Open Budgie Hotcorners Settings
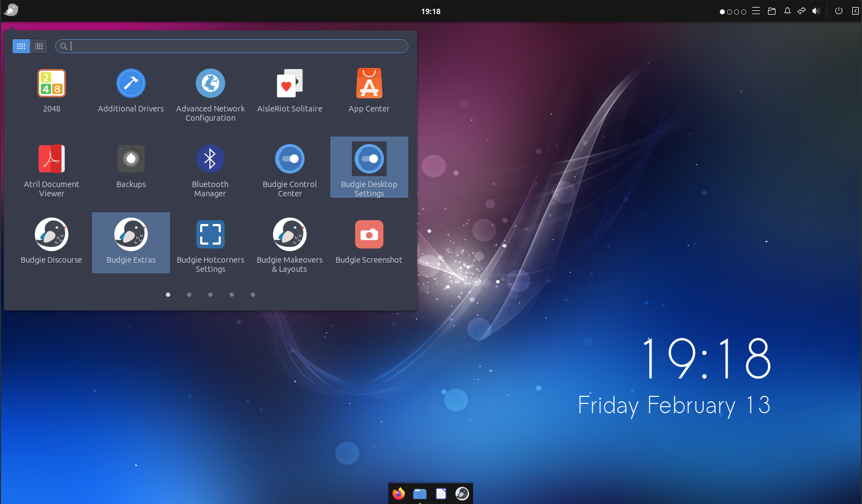This screenshot has width=862, height=504. pyautogui.click(x=210, y=243)
